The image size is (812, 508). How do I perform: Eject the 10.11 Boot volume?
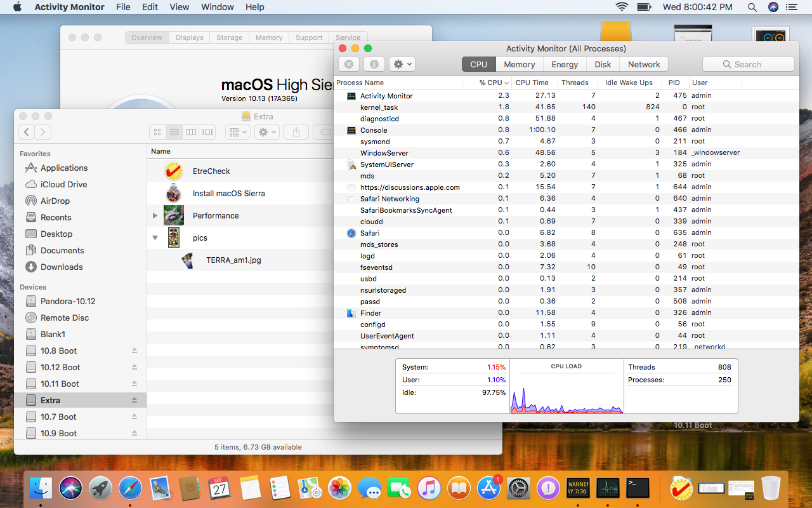[x=134, y=384]
